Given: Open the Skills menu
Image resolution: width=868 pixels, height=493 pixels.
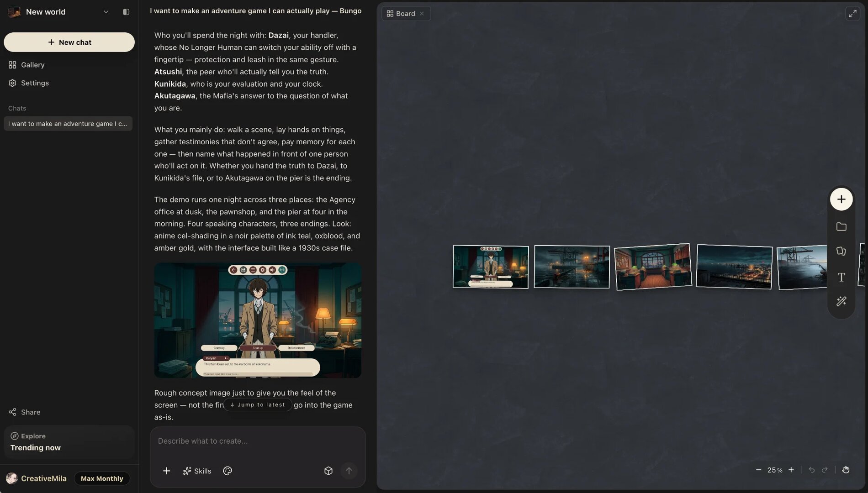Looking at the screenshot, I should [197, 471].
